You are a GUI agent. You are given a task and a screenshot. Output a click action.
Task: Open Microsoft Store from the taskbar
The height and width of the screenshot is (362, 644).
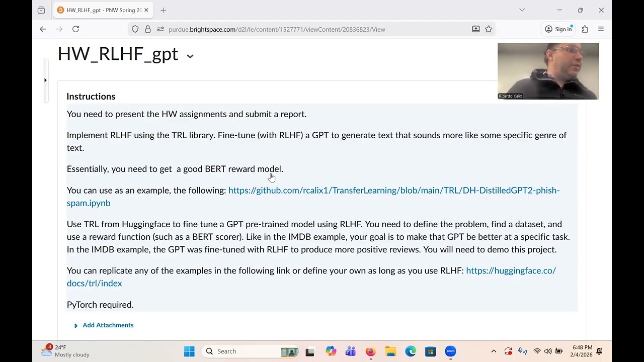tap(430, 351)
